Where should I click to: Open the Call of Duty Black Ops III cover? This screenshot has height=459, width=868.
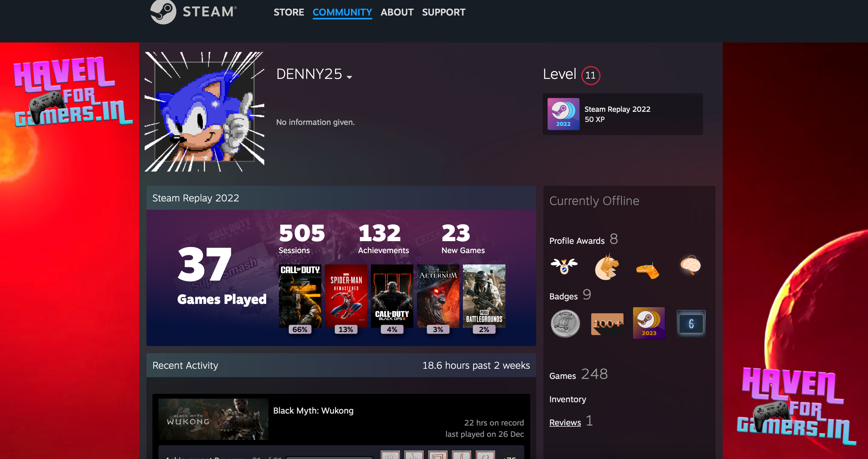[392, 296]
